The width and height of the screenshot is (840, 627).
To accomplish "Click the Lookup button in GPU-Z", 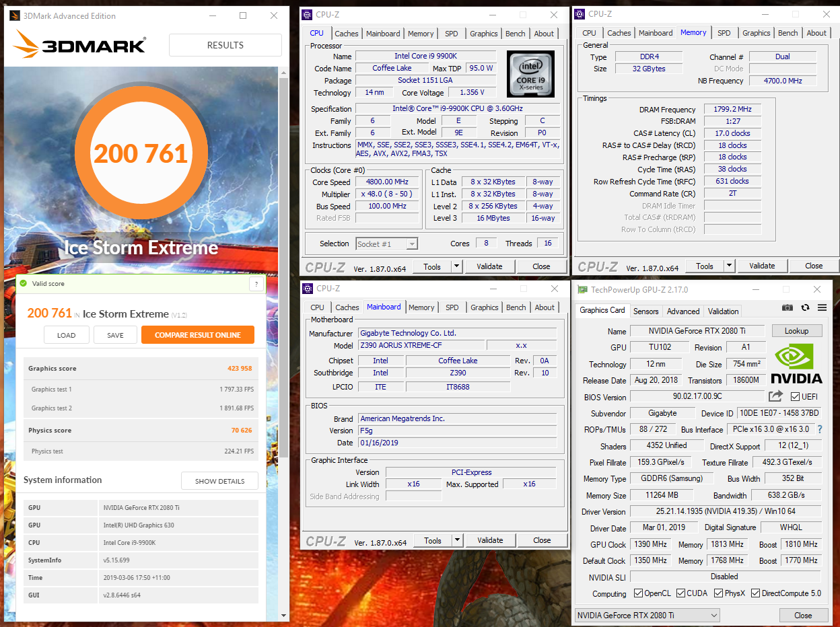I will (x=796, y=331).
